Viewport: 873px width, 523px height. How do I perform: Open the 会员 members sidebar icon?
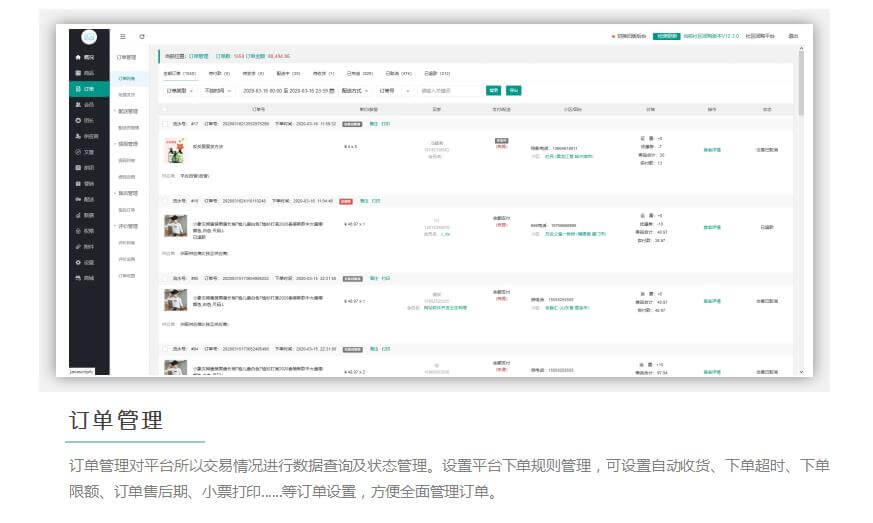coord(78,105)
